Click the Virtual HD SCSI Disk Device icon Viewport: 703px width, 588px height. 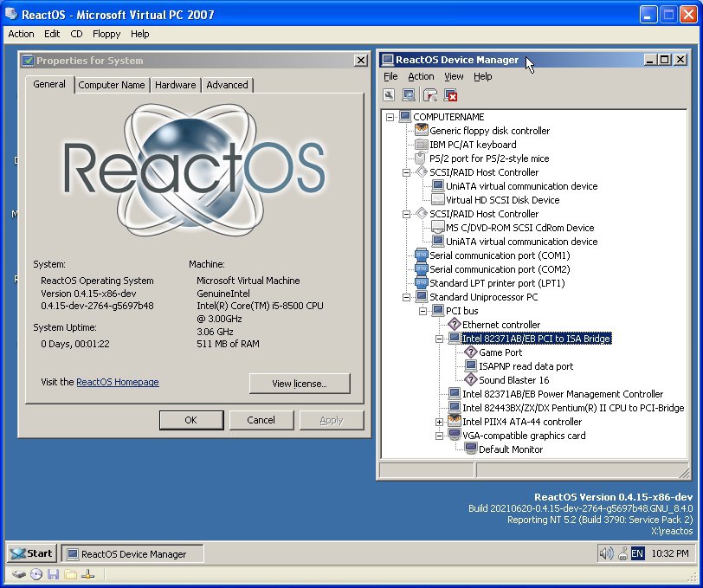click(437, 199)
